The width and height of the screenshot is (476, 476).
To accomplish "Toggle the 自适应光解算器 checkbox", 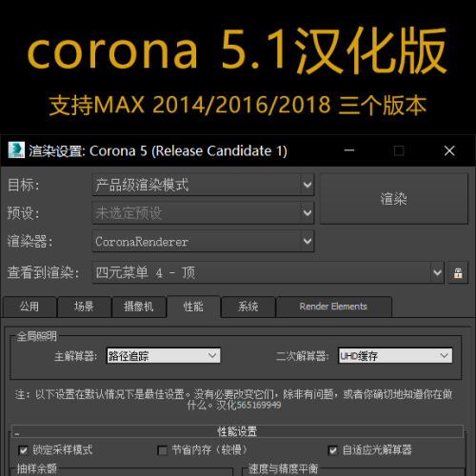I will click(333, 450).
